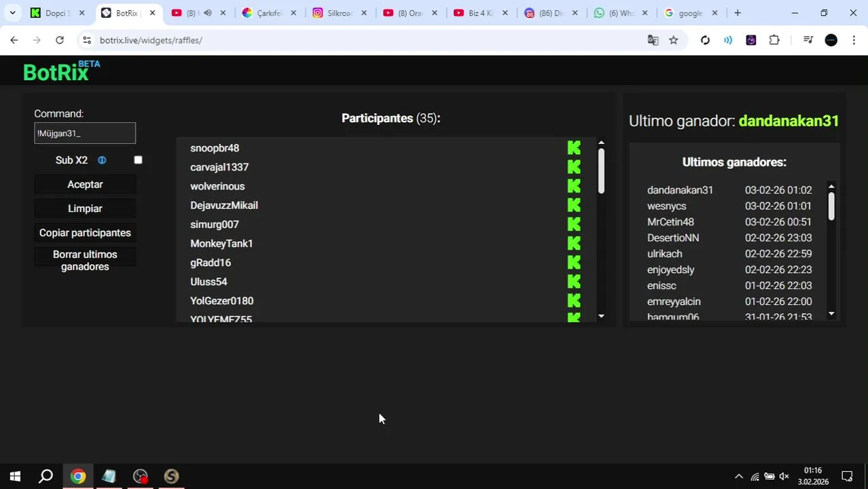The width and height of the screenshot is (868, 489).
Task: Open the Google Translate page icon
Action: point(653,40)
